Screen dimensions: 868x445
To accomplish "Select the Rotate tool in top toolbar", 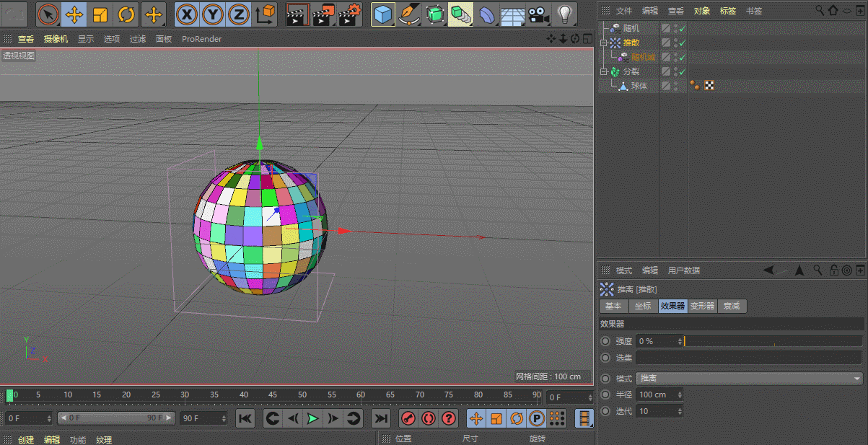I will tap(126, 14).
